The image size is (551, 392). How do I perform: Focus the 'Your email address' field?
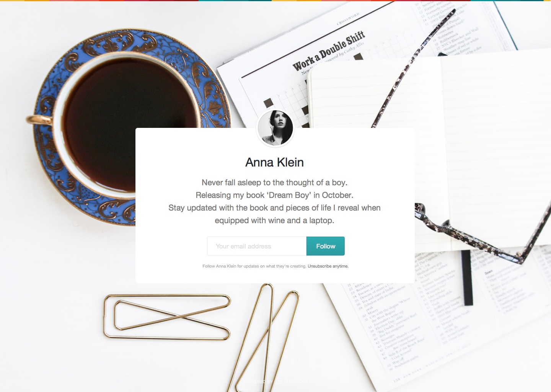coord(257,246)
